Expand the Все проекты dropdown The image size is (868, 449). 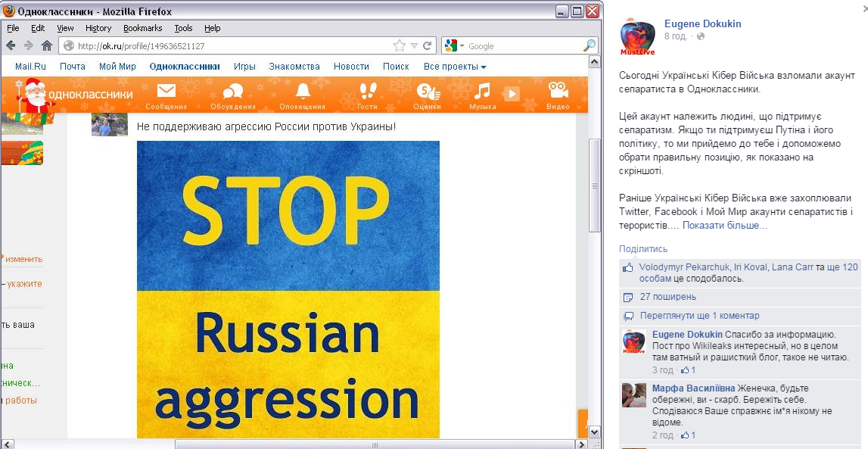pyautogui.click(x=455, y=67)
